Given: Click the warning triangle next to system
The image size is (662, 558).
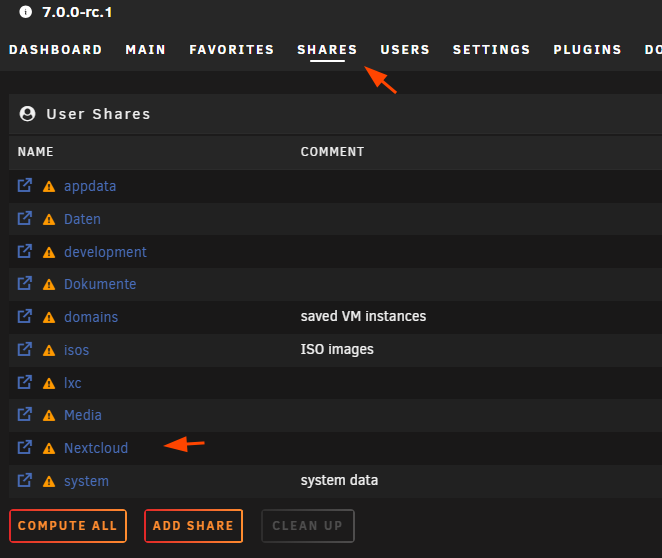Looking at the screenshot, I should tap(49, 481).
